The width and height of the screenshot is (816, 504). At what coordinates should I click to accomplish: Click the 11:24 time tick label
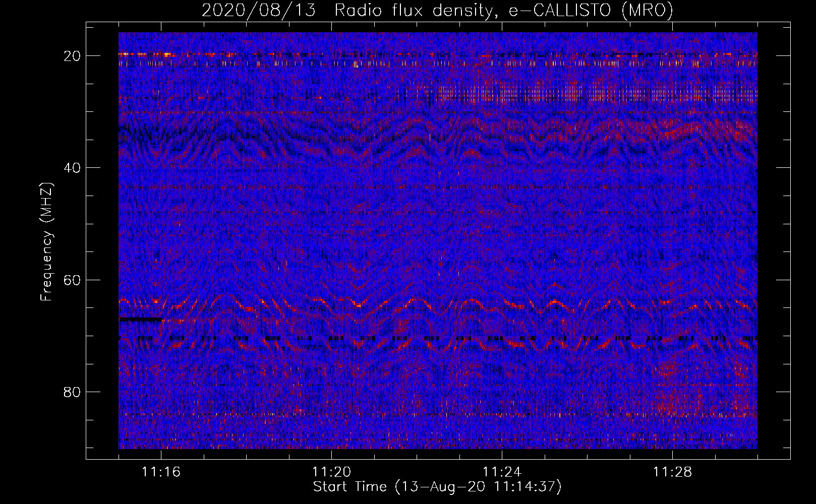coord(502,472)
